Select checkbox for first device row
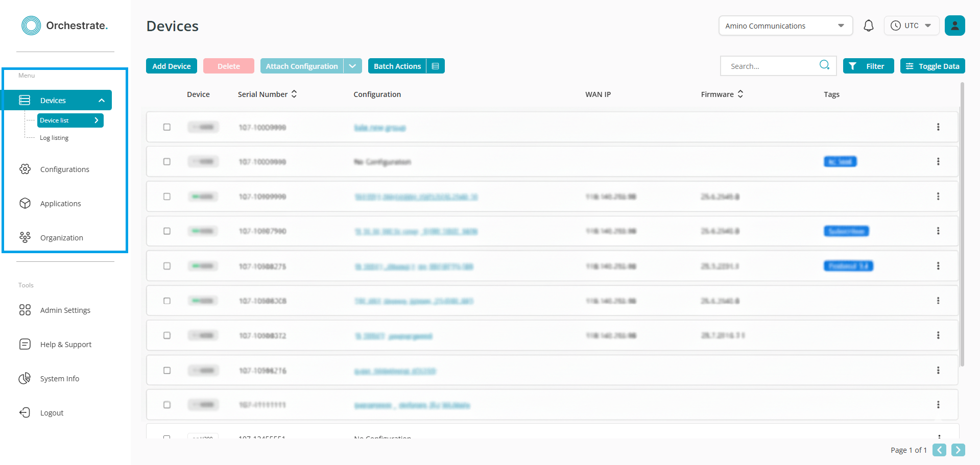Viewport: 980px width, 465px height. point(167,127)
